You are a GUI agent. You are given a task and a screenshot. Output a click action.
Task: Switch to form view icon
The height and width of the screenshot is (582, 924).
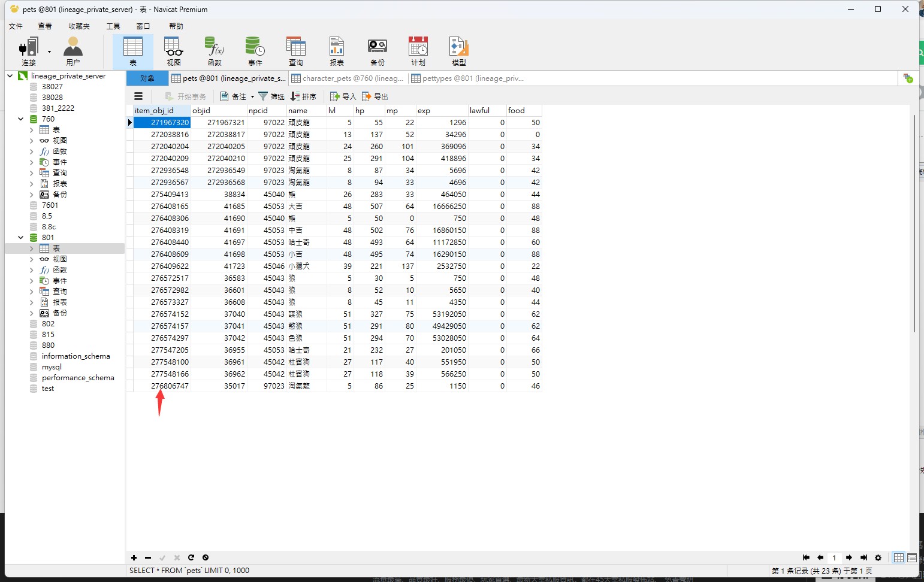coord(912,557)
